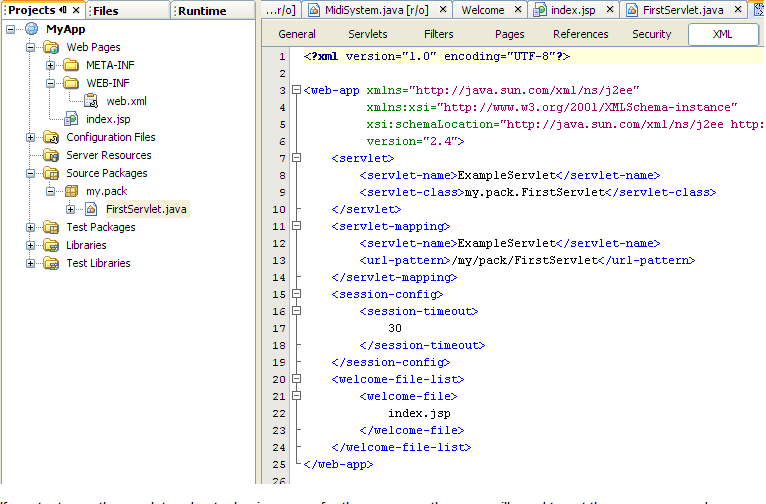The image size is (766, 504).
Task: Collapse the WEB-INF folder node
Action: (x=50, y=84)
